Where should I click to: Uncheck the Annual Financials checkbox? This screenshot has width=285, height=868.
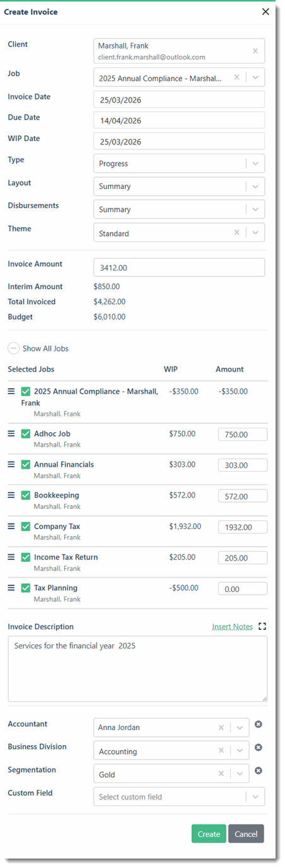coord(26,464)
